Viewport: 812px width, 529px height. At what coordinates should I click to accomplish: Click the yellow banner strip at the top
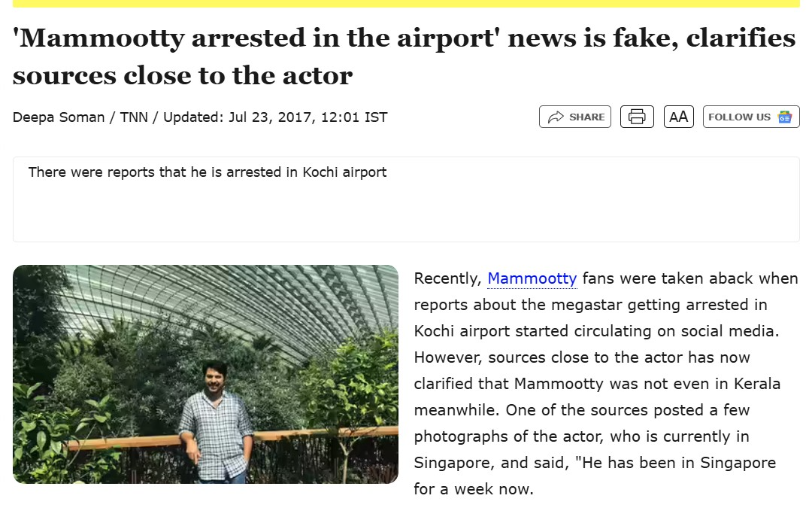406,4
